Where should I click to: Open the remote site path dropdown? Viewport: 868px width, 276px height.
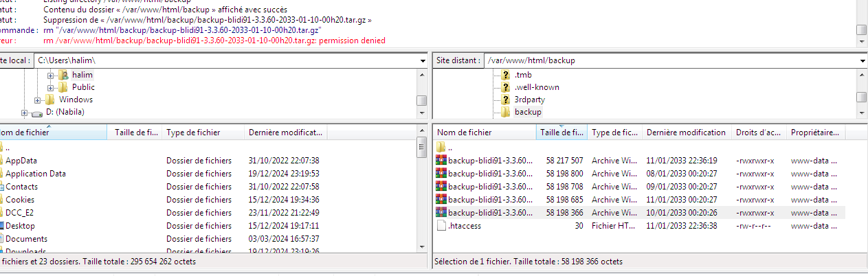click(862, 60)
